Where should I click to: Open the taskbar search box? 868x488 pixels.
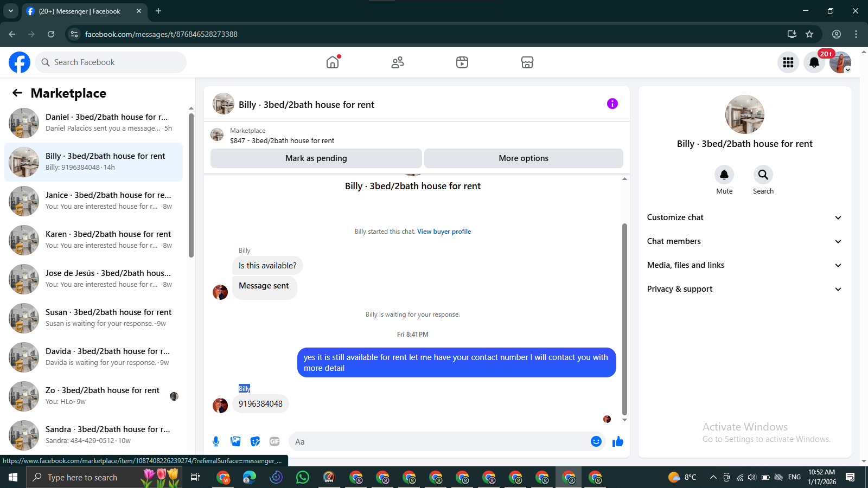point(104,477)
